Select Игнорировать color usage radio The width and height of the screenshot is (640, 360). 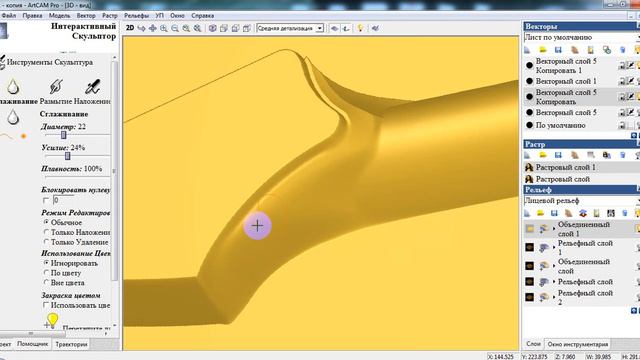[46, 263]
